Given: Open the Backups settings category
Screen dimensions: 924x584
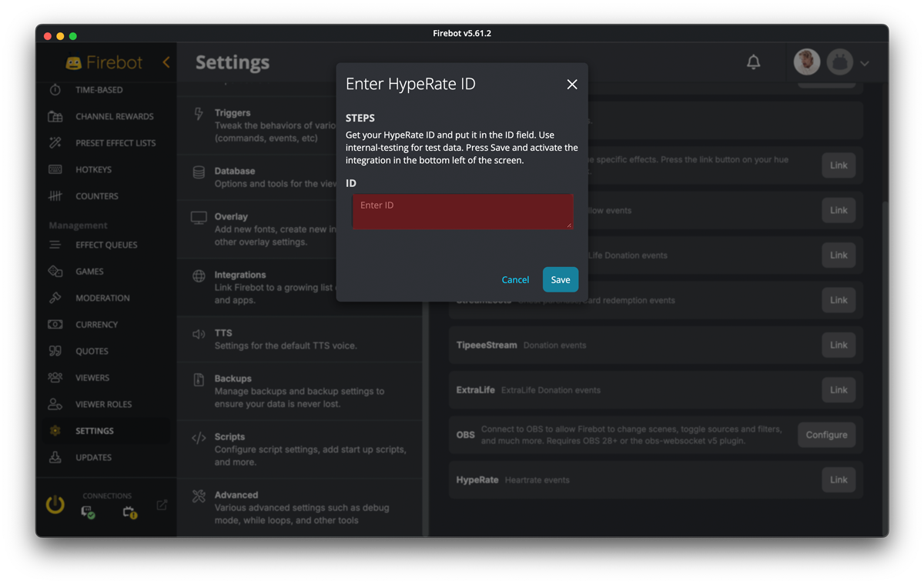Looking at the screenshot, I should [x=300, y=391].
